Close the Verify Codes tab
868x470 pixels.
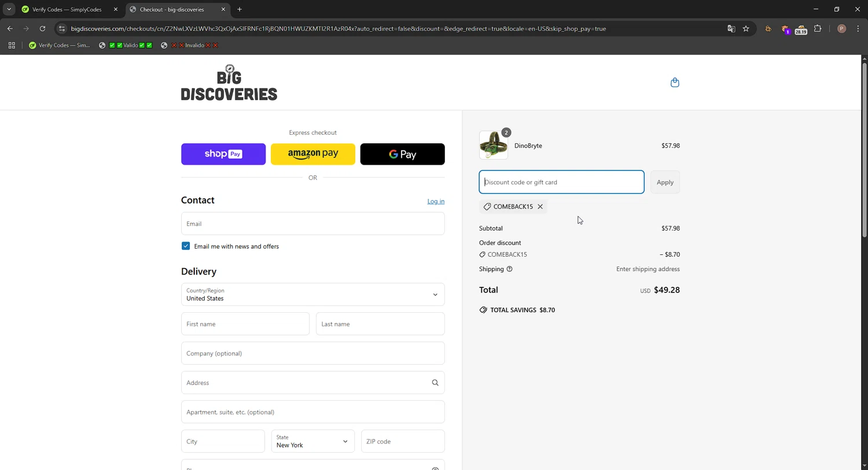click(115, 9)
